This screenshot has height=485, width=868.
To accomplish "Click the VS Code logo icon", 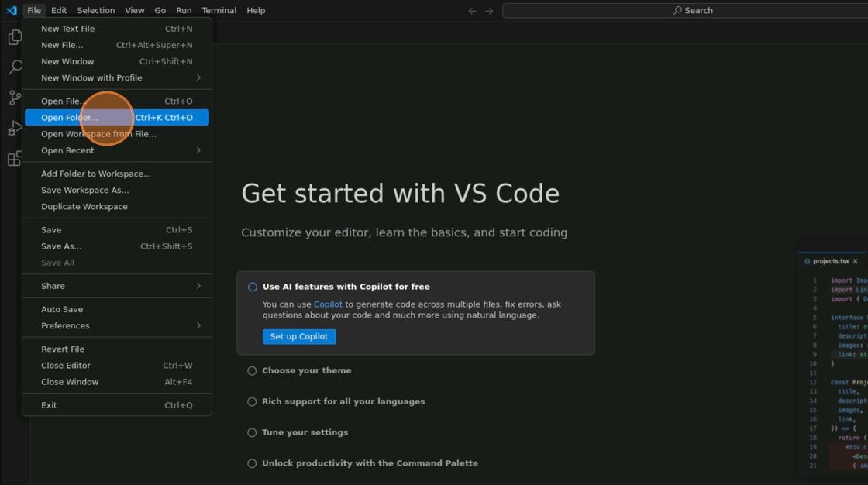I will pos(12,10).
